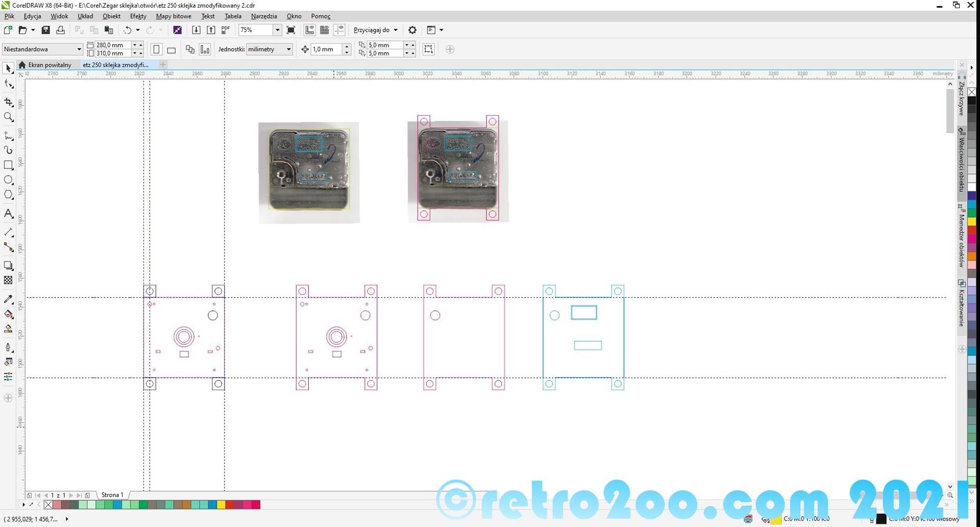Expand the Niestandardowa page size dropdown
This screenshot has width=980, height=527.
click(x=79, y=49)
